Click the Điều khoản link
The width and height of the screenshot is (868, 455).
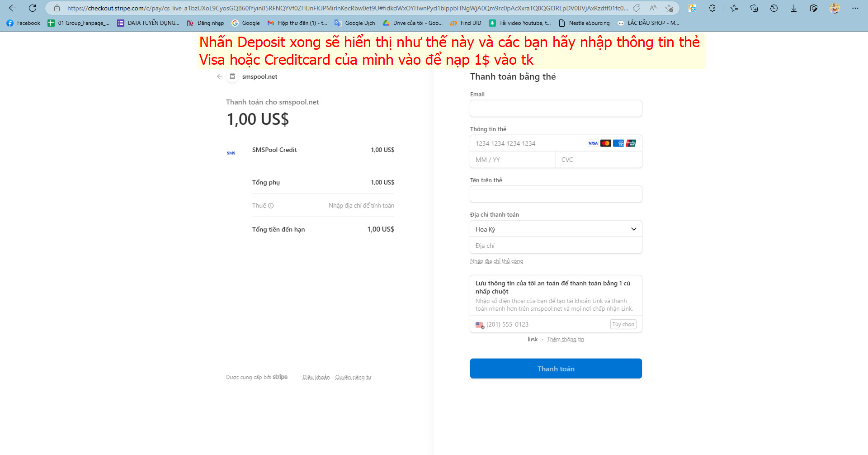(316, 378)
